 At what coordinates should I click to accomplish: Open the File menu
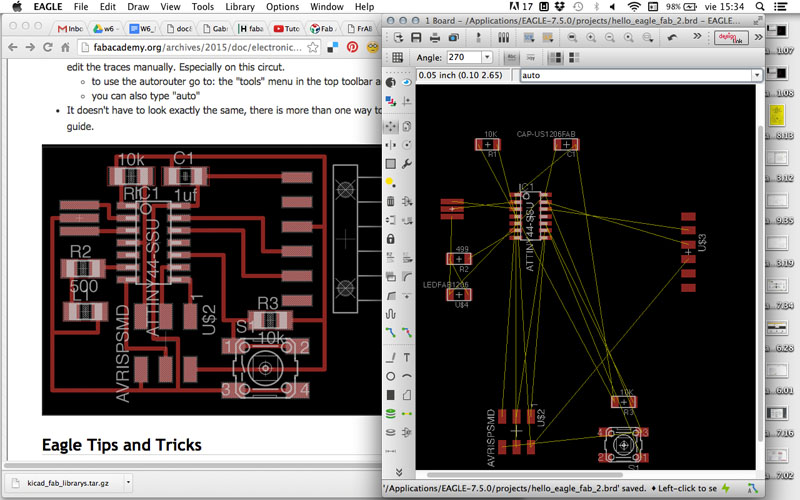[x=81, y=7]
